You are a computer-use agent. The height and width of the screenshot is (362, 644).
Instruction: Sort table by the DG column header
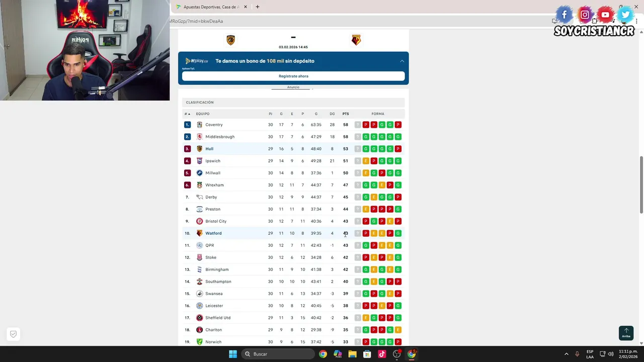pyautogui.click(x=332, y=114)
